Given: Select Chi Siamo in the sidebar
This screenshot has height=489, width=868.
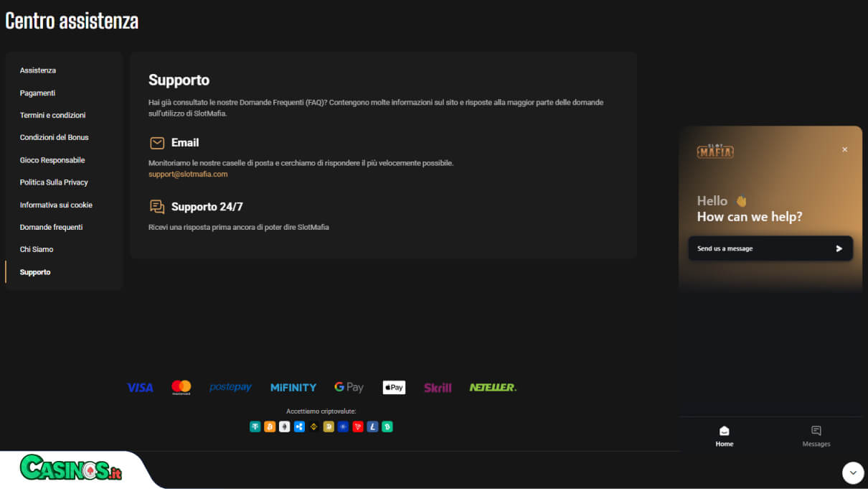Looking at the screenshot, I should point(37,249).
